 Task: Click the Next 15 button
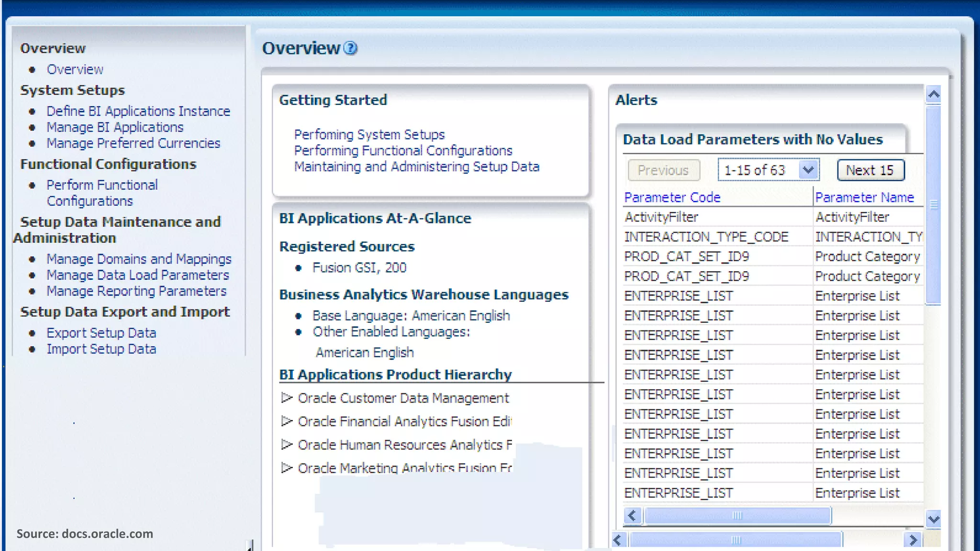[x=870, y=170]
